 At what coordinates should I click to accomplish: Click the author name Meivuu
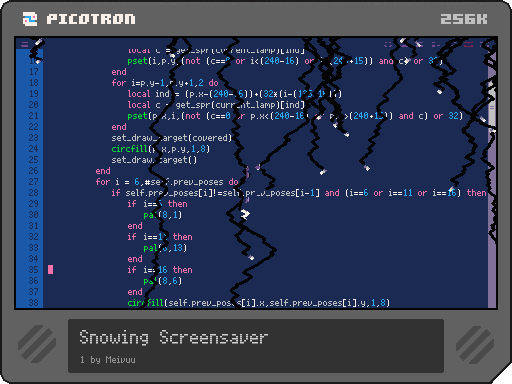pyautogui.click(x=120, y=360)
